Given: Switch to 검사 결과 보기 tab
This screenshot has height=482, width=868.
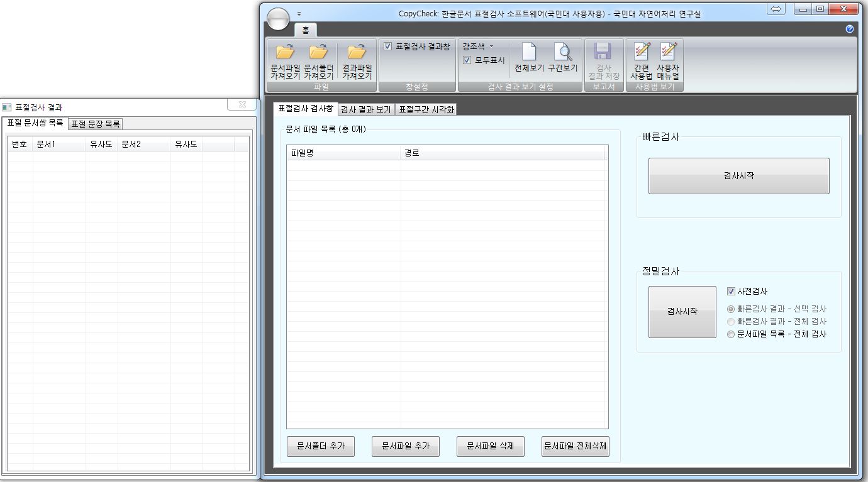Looking at the screenshot, I should pos(366,109).
